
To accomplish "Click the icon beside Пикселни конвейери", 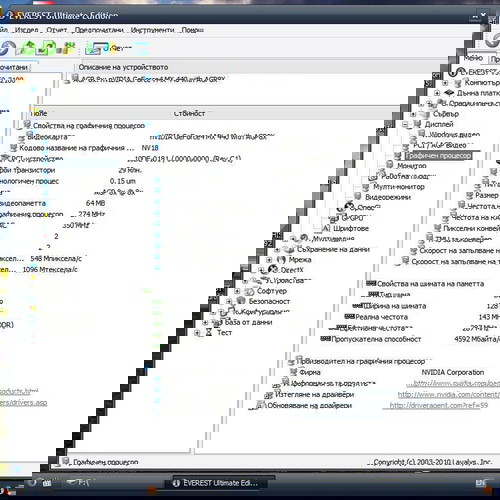I will 437,228.
